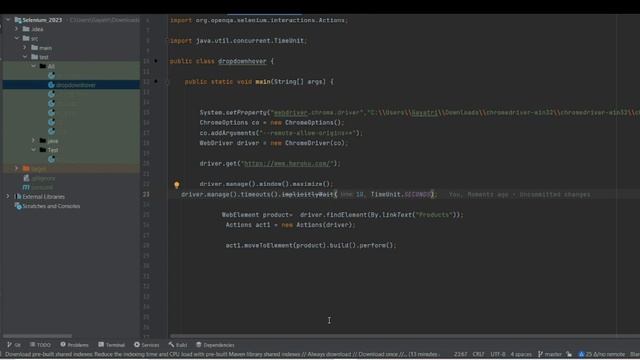Click the java package folder icon
This screenshot has height=360, width=640.
[x=43, y=141]
